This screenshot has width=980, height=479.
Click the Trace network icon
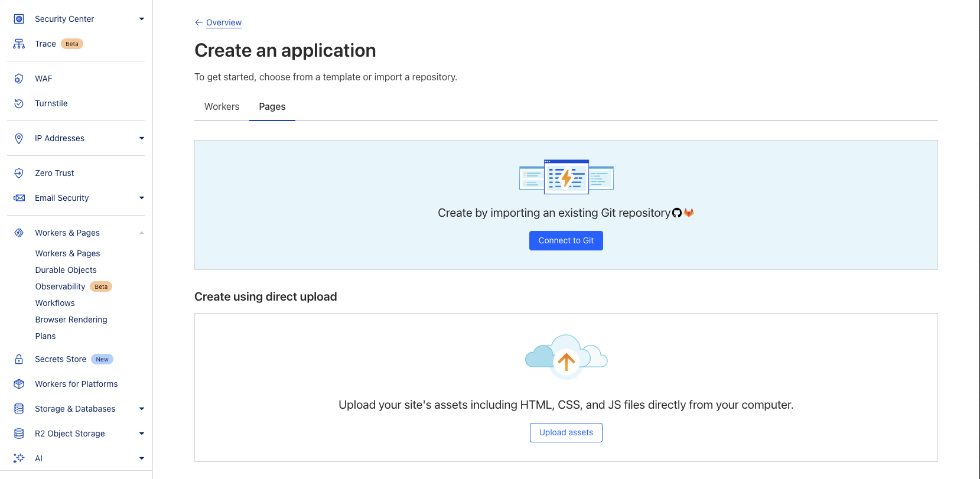click(x=19, y=44)
